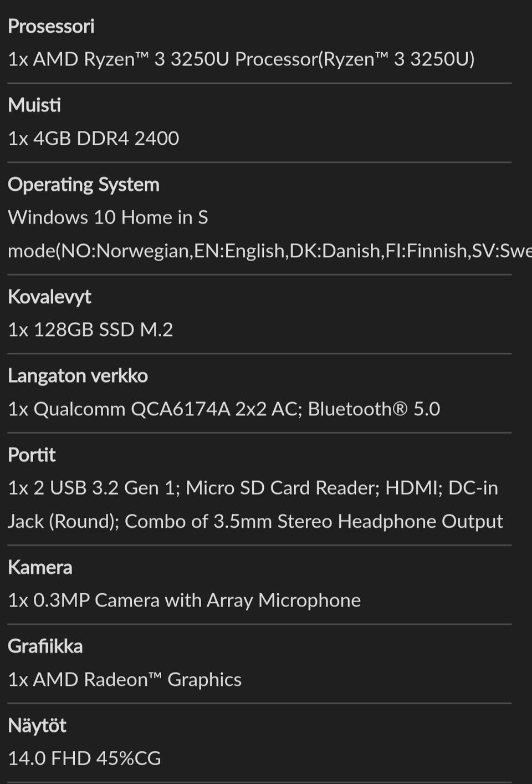Select the Windows 10 Home in S text
Image resolution: width=532 pixels, height=784 pixels.
coord(108,217)
